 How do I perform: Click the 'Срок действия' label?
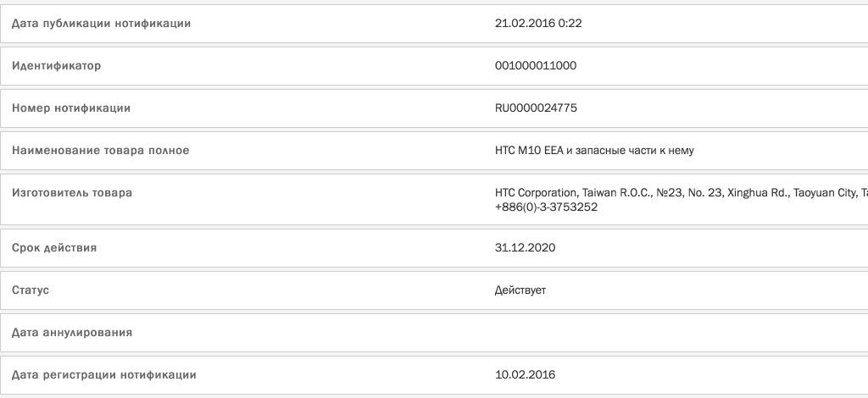54,248
